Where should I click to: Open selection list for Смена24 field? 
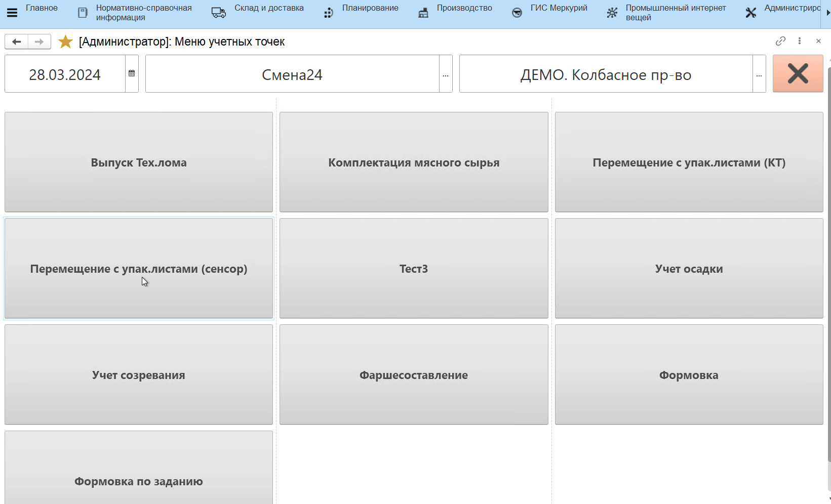(x=446, y=74)
